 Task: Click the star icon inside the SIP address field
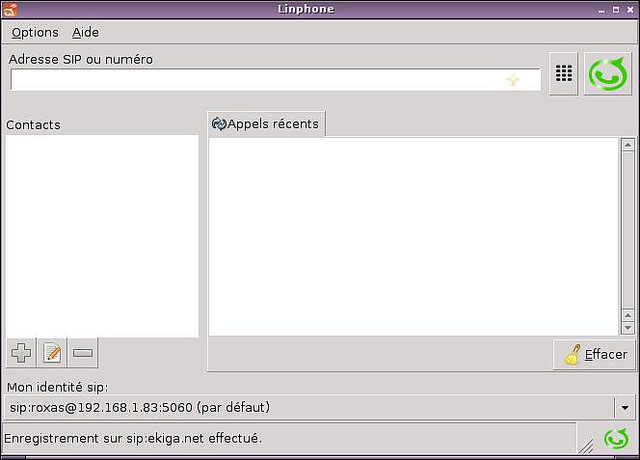(513, 80)
